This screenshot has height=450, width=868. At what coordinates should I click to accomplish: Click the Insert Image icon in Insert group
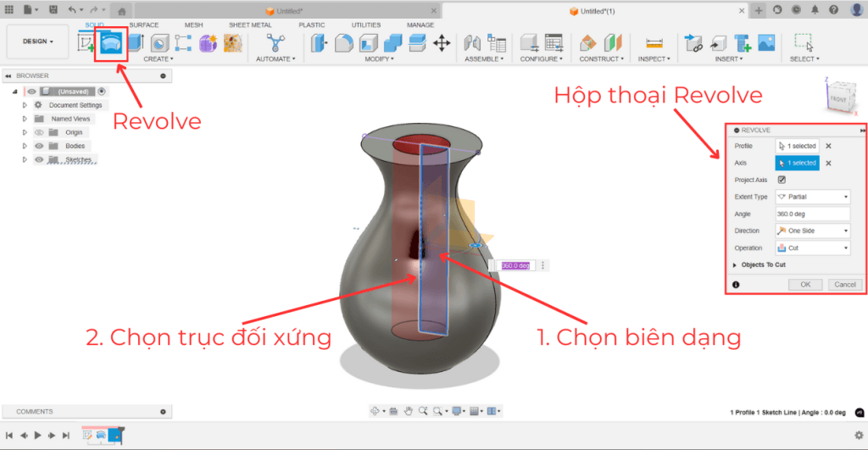pos(767,42)
